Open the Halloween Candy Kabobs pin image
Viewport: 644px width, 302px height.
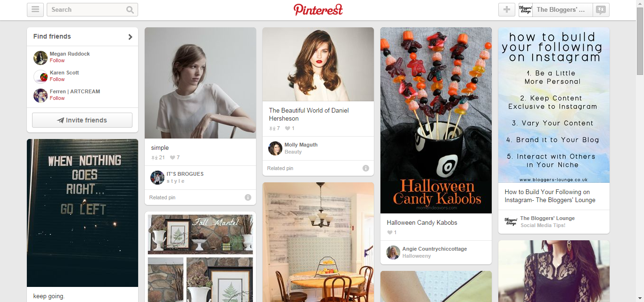[x=436, y=120]
